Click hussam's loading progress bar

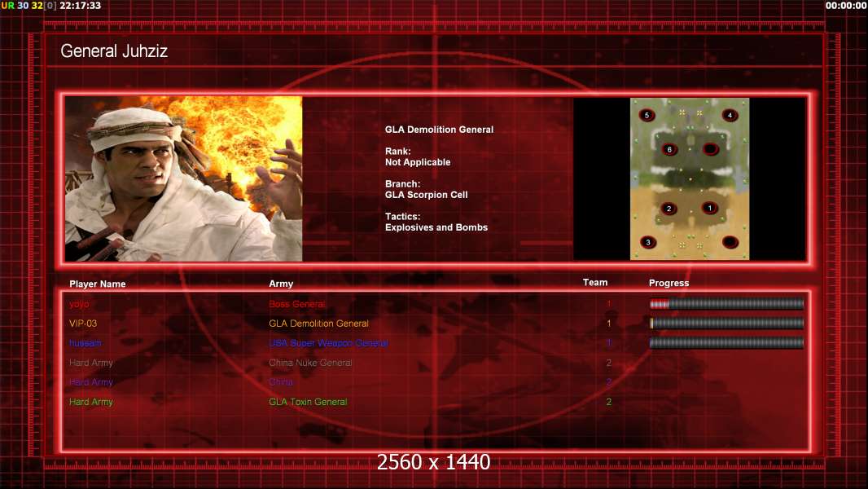(x=726, y=343)
